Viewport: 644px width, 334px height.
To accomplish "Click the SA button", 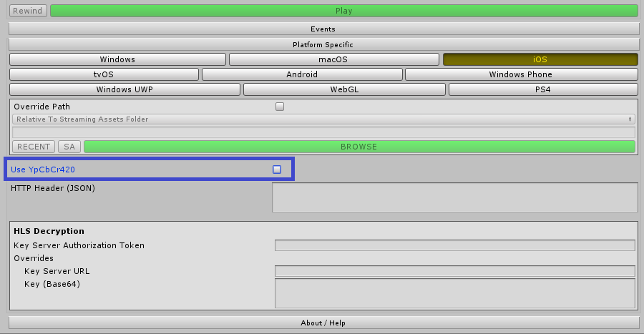I will click(x=69, y=147).
